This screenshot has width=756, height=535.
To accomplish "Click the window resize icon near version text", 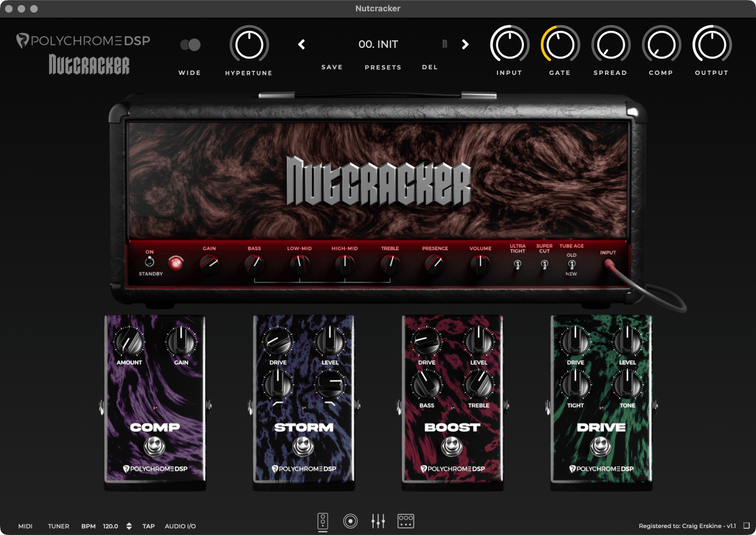I will (746, 526).
